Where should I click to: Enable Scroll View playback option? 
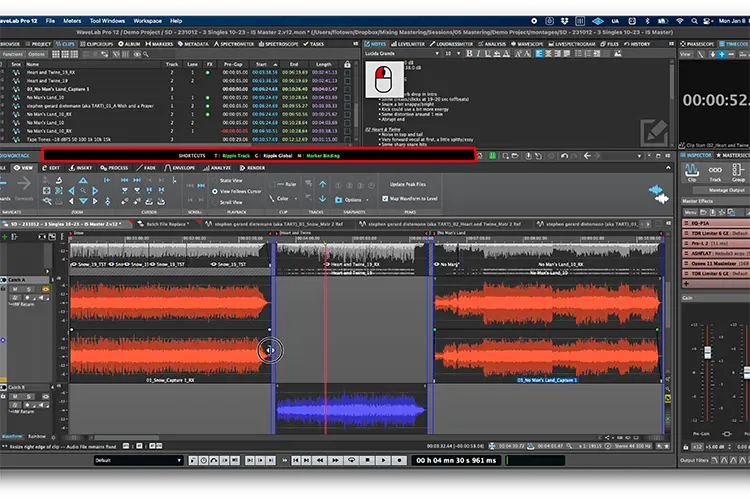coord(227,202)
